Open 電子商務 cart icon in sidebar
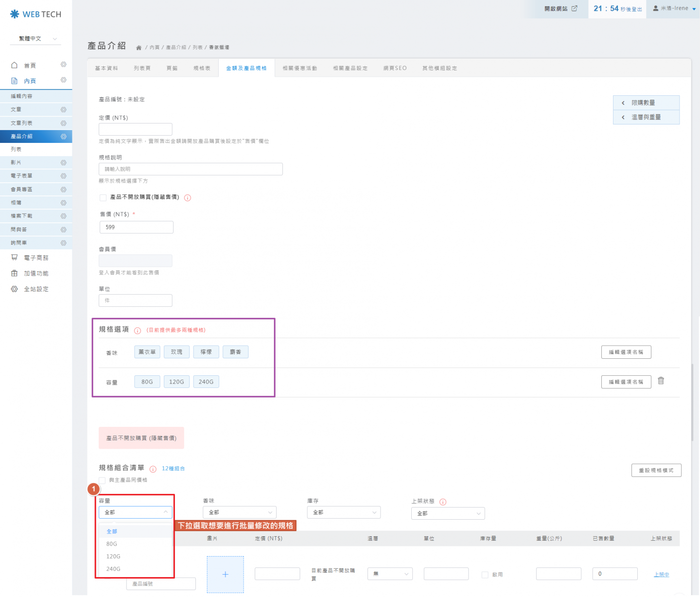The image size is (700, 597). tap(15, 258)
